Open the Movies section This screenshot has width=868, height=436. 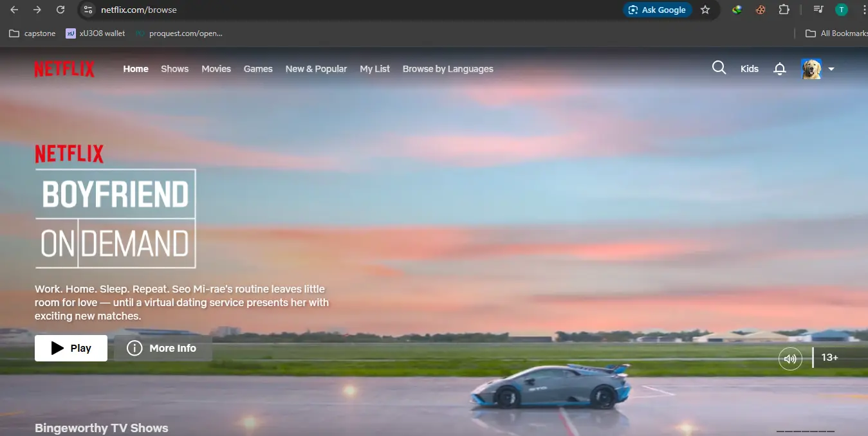(216, 69)
